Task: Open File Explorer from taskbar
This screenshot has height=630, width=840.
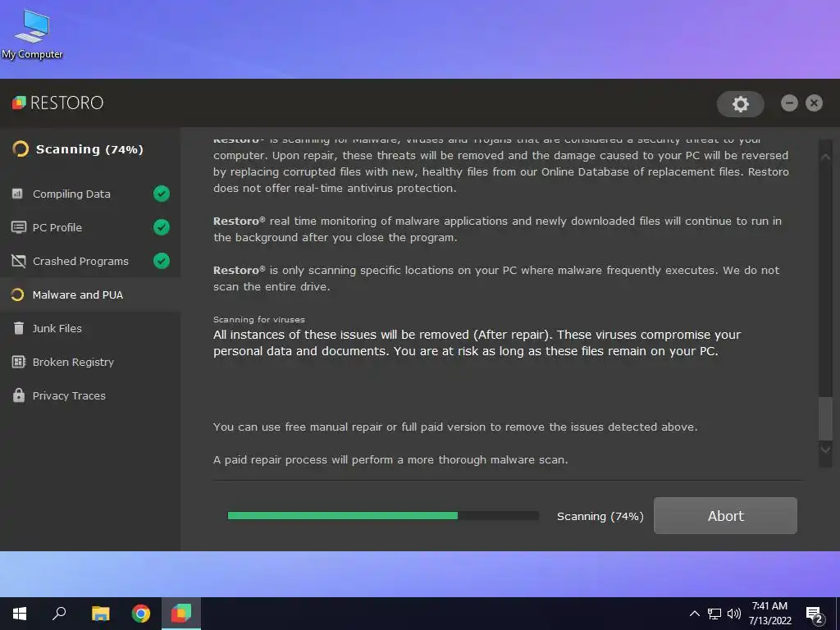Action: click(100, 614)
